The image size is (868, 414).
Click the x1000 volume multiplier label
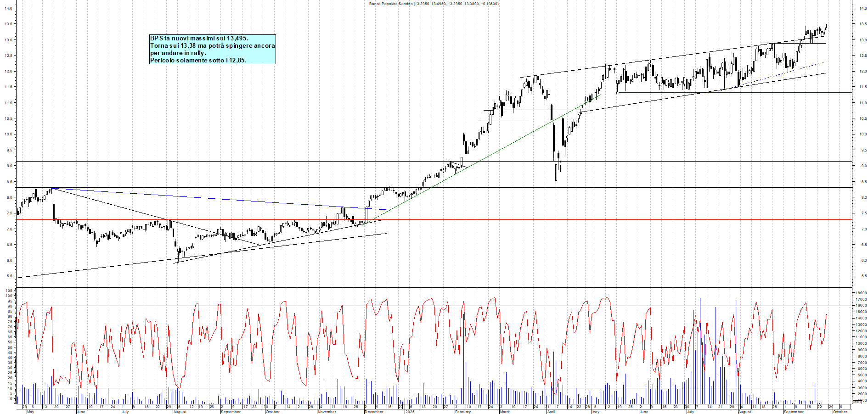tap(857, 402)
